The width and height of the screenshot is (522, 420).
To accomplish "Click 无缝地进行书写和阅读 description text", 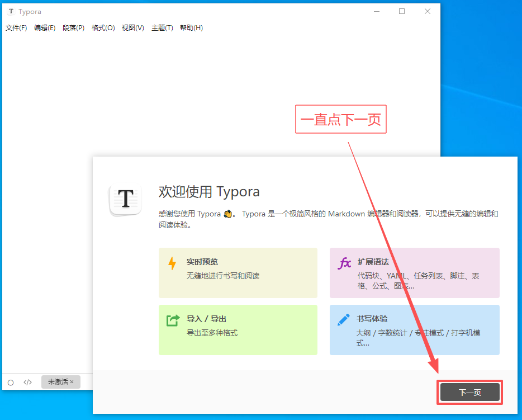I will tap(222, 276).
